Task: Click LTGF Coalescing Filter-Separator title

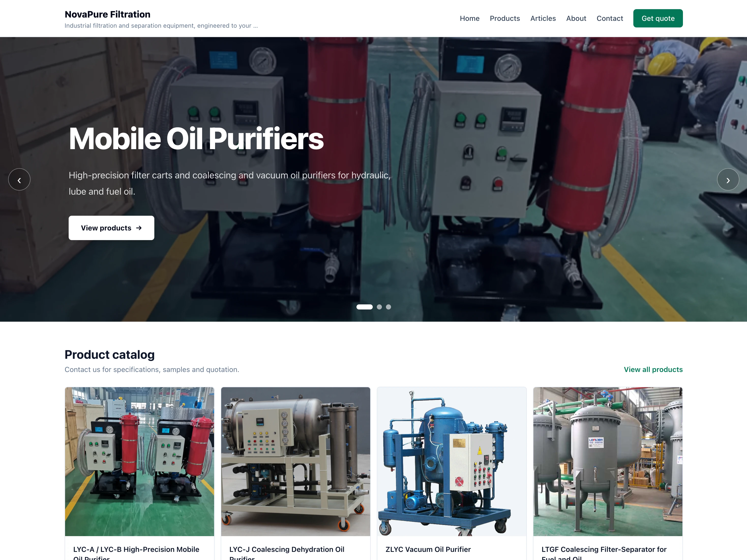Action: point(604,553)
